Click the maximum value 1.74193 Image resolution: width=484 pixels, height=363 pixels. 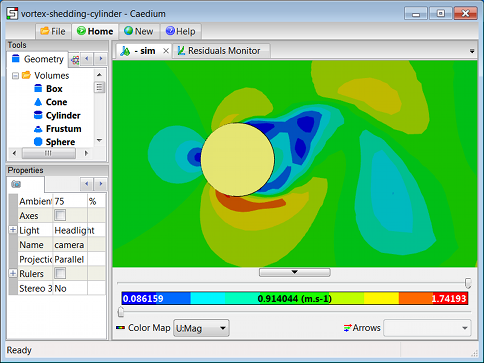(x=449, y=298)
